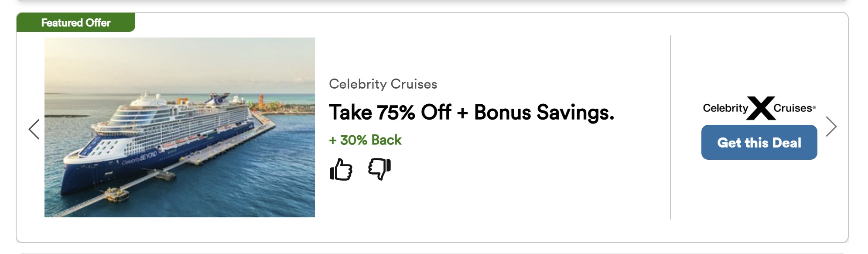The height and width of the screenshot is (254, 868).
Task: Click the orange lighthouse in the photo
Action: pos(261,101)
